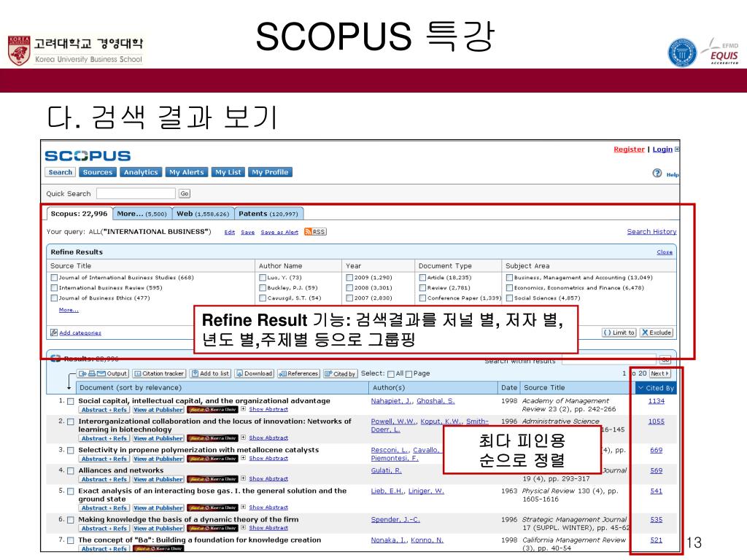Tick Select Page checkbox

pyautogui.click(x=409, y=374)
